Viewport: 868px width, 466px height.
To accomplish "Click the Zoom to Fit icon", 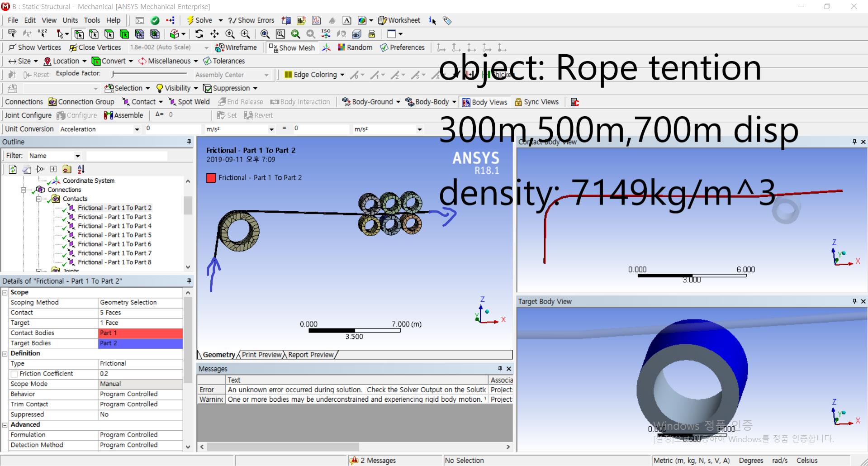I will (265, 34).
